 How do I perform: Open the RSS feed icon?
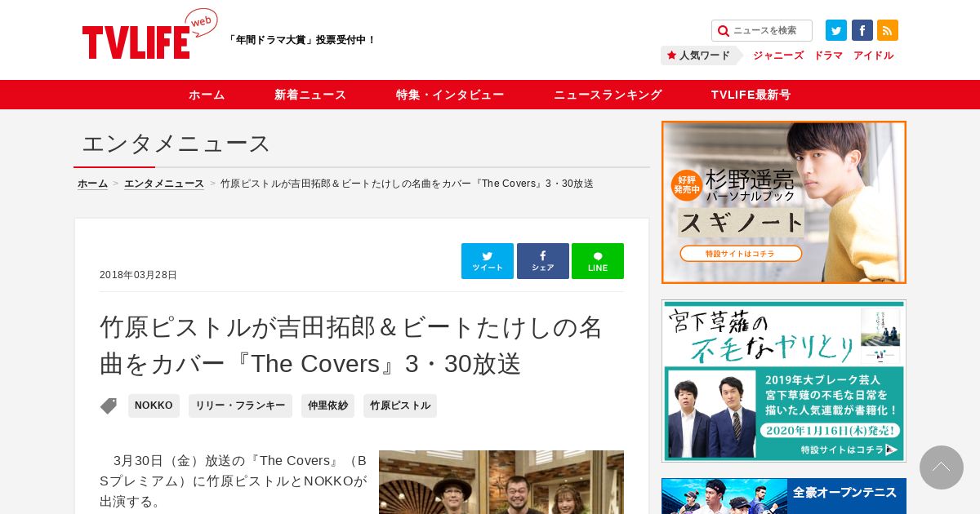(888, 30)
